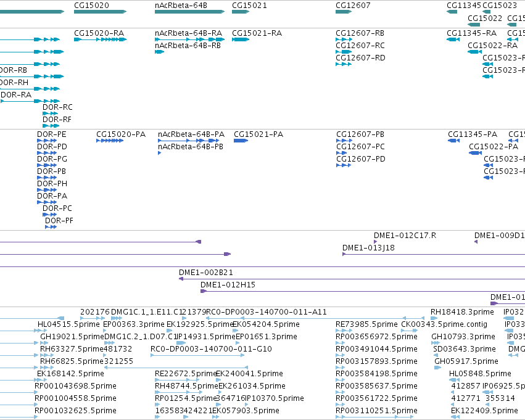
Task: Click BAC clone DME1-013J18 label
Action: (x=368, y=248)
